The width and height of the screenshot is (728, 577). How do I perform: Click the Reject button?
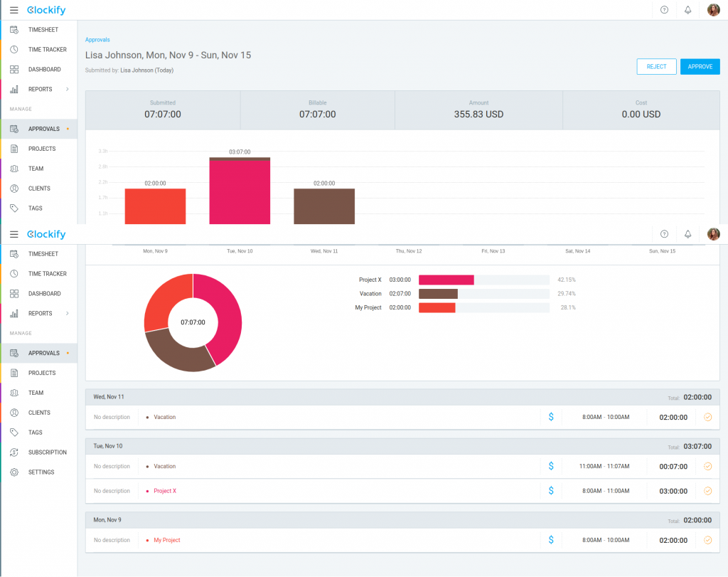coord(656,66)
